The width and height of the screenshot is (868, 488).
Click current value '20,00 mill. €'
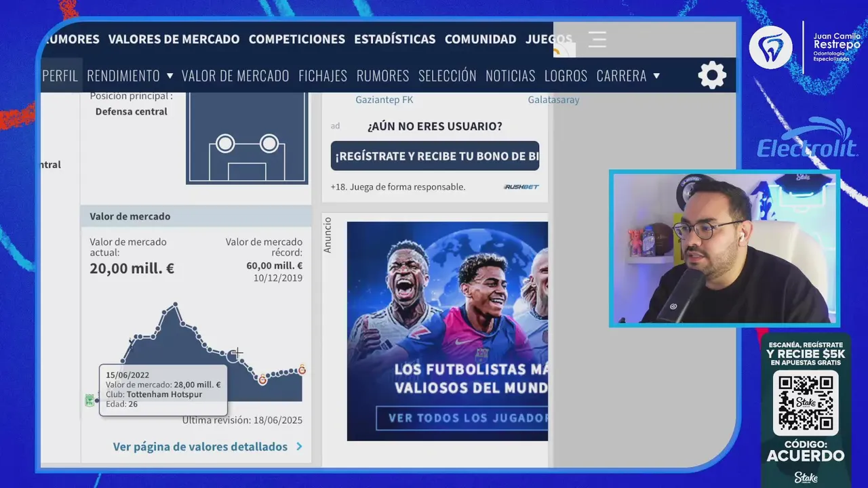(x=132, y=268)
